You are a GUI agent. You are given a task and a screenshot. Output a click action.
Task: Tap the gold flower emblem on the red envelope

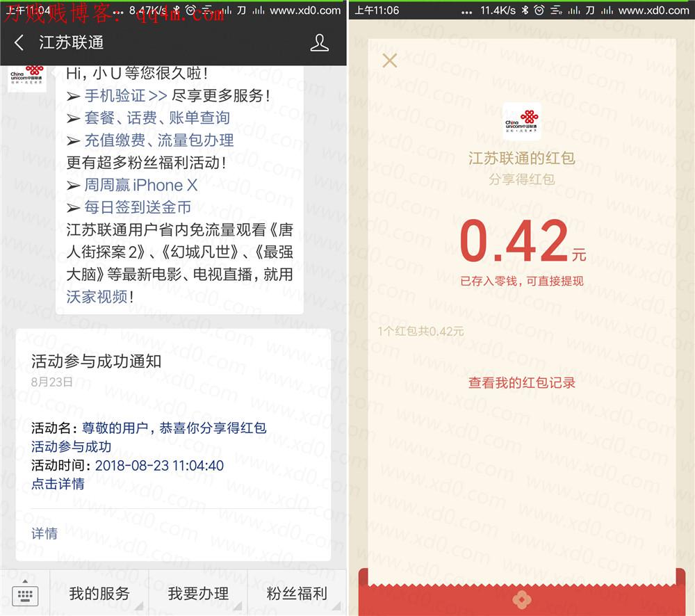(x=521, y=599)
